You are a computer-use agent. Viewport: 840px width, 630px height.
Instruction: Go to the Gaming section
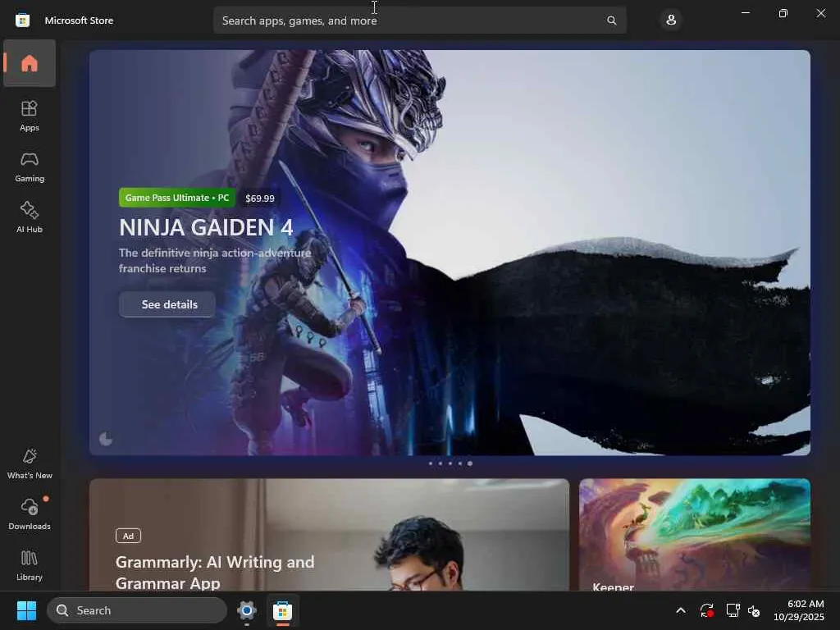click(30, 167)
